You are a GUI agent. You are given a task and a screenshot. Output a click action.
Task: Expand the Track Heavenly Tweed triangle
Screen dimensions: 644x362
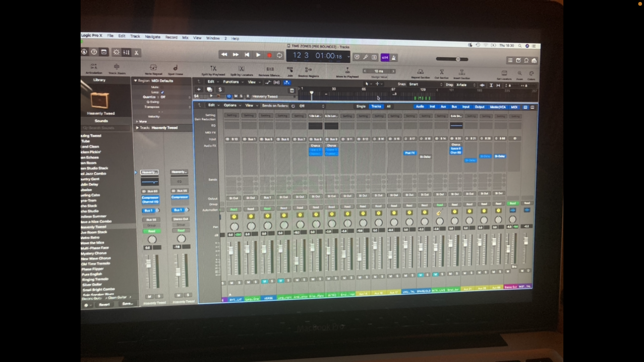click(137, 128)
